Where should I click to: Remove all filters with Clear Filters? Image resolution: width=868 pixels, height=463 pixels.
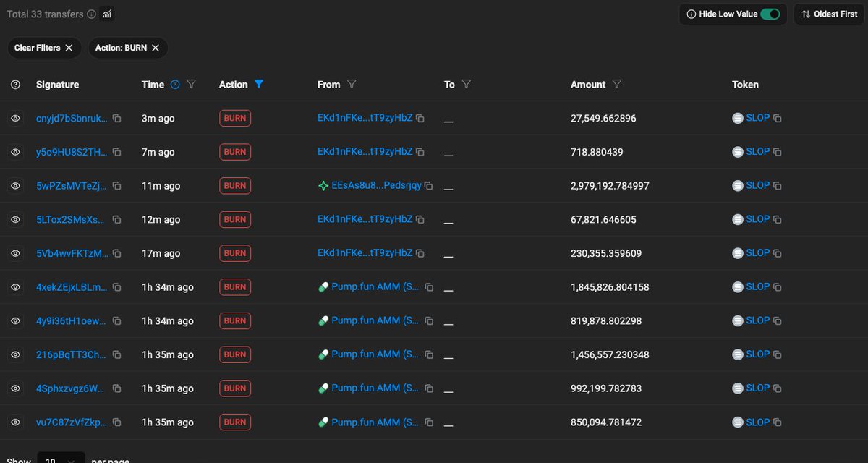pyautogui.click(x=43, y=48)
